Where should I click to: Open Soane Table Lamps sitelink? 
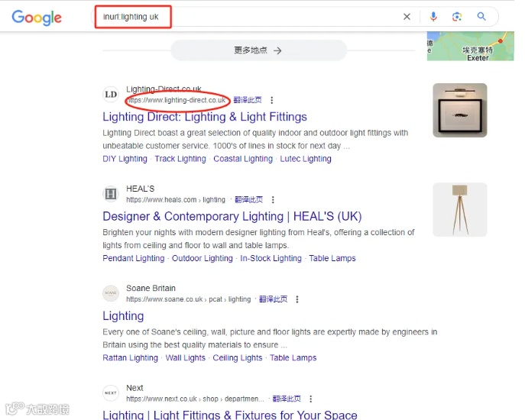pos(293,357)
